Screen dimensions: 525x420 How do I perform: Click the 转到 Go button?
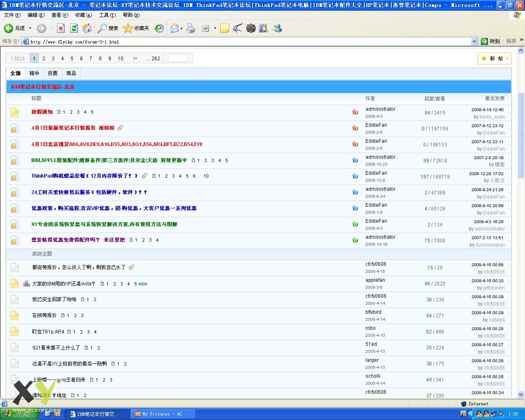tap(491, 41)
